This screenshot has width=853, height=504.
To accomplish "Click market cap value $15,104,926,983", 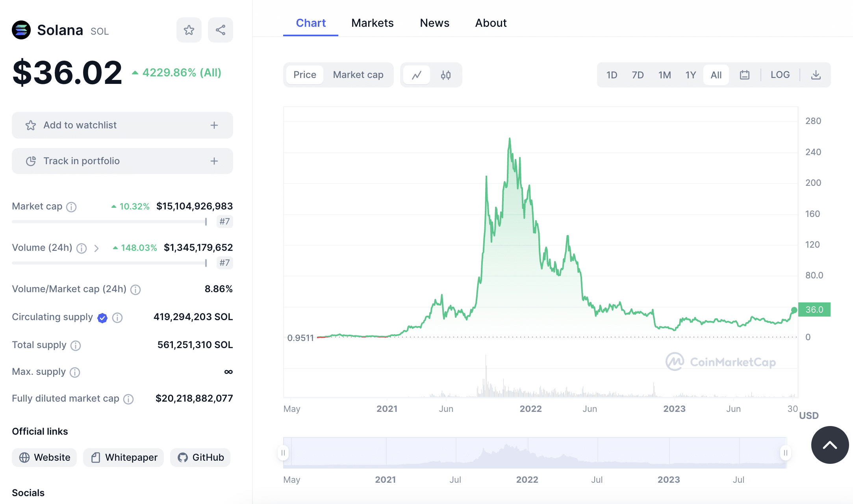I will 195,206.
